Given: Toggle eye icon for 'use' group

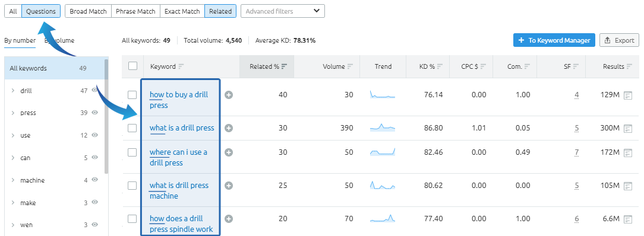Looking at the screenshot, I should [x=95, y=135].
